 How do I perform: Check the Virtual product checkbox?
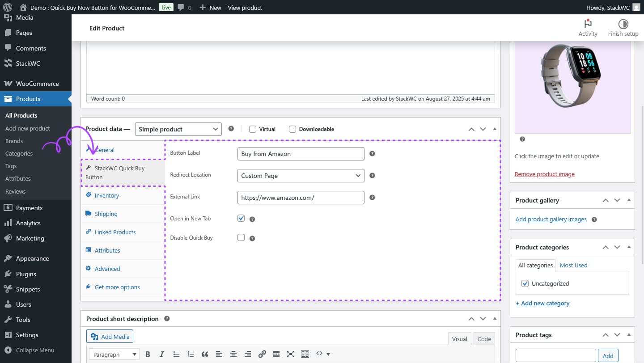pos(253,129)
